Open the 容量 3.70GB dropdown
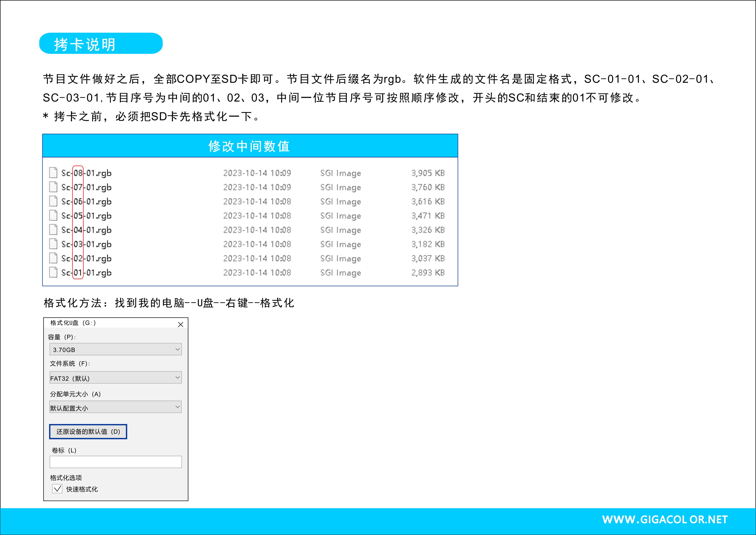The width and height of the screenshot is (756, 535). (116, 349)
